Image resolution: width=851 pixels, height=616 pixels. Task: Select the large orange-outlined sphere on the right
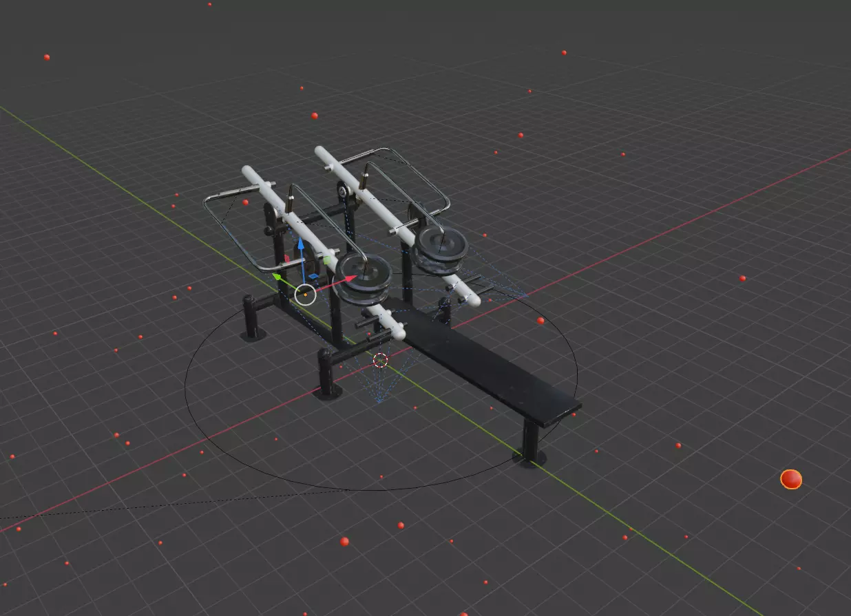[x=791, y=479]
